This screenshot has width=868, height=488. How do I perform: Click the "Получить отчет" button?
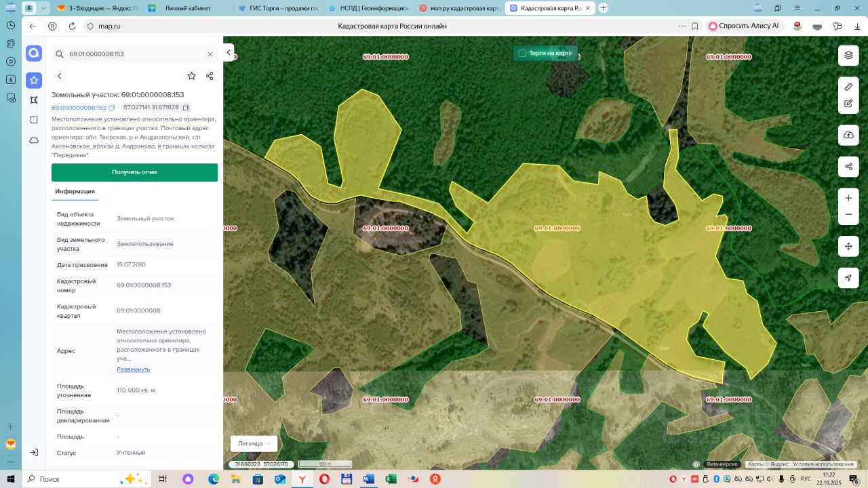point(134,172)
